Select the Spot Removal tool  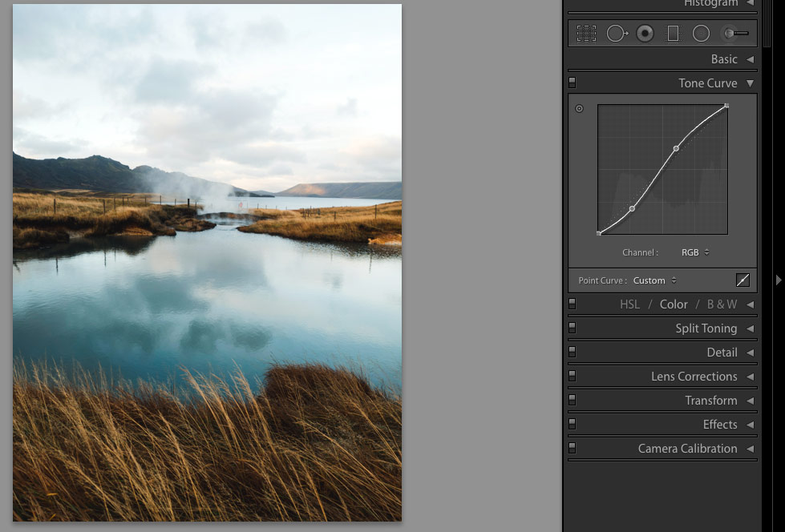coord(617,33)
